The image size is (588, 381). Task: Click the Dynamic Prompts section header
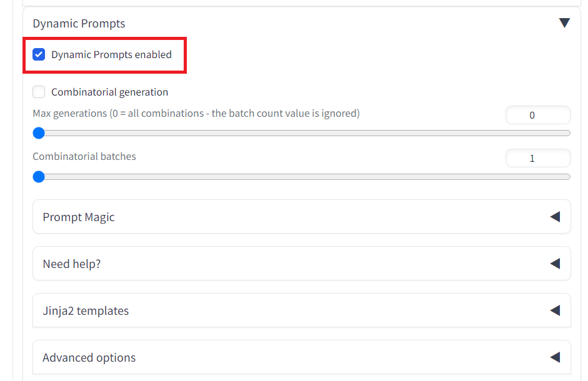[79, 23]
